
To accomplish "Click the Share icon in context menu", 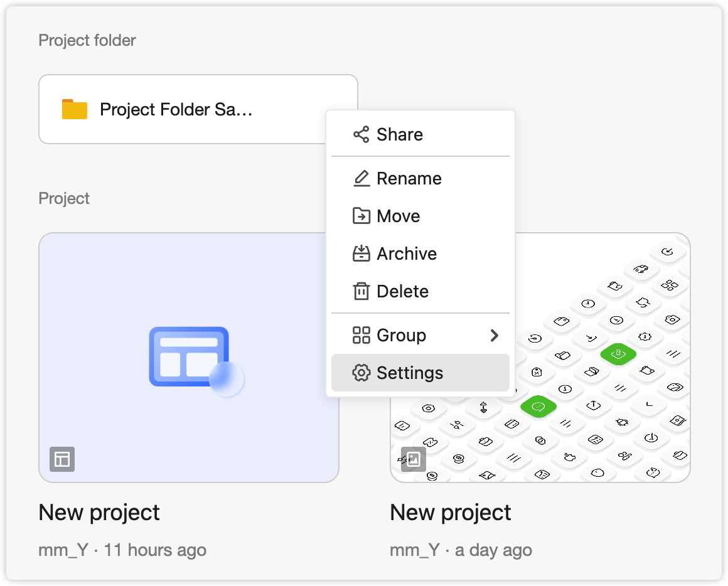I will (361, 134).
